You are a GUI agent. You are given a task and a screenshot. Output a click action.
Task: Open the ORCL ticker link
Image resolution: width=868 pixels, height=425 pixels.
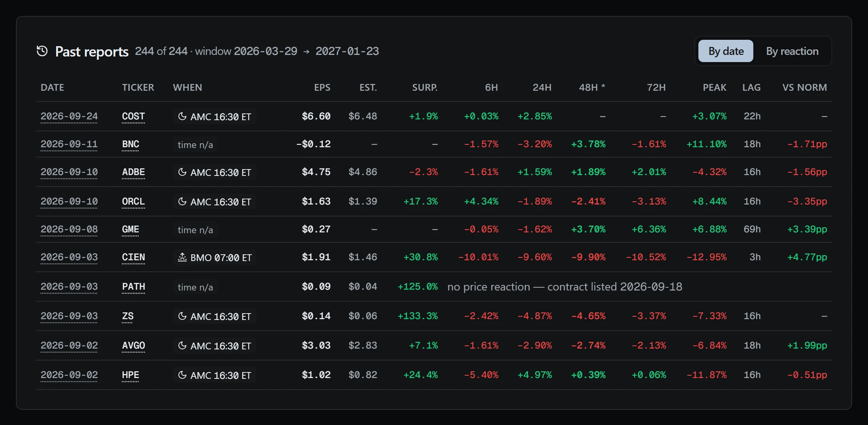(133, 202)
